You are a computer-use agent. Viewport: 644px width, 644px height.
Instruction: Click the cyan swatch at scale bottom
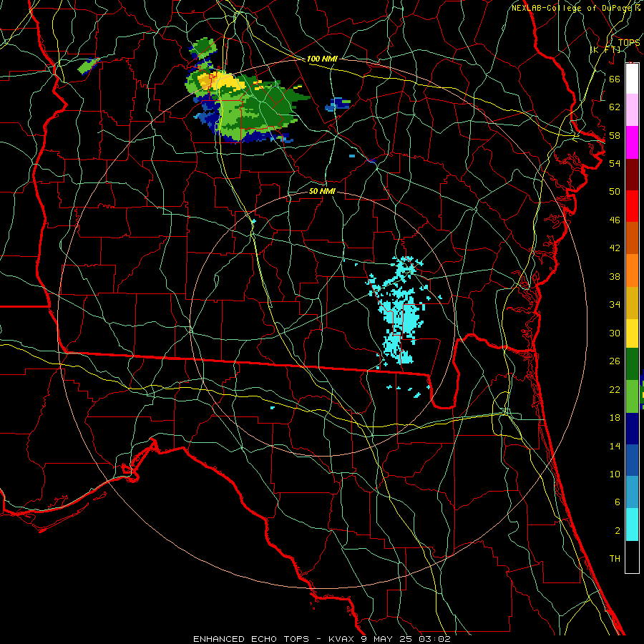(x=632, y=525)
